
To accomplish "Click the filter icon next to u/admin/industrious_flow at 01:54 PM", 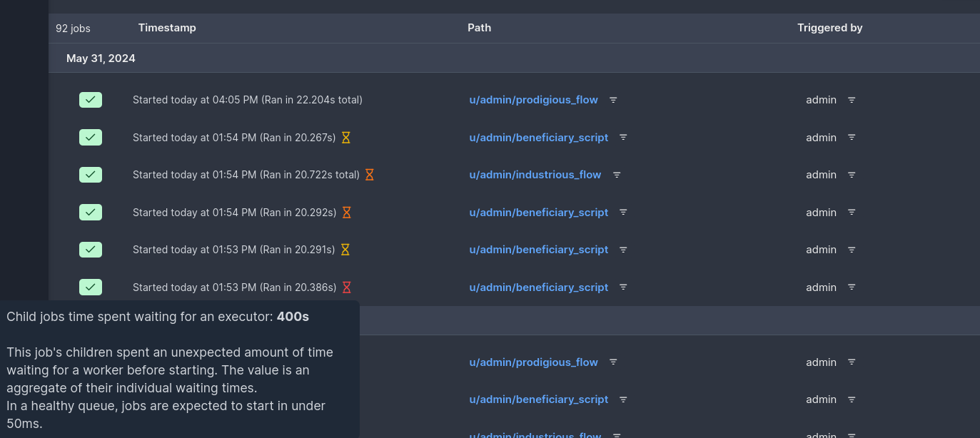I will pyautogui.click(x=617, y=175).
